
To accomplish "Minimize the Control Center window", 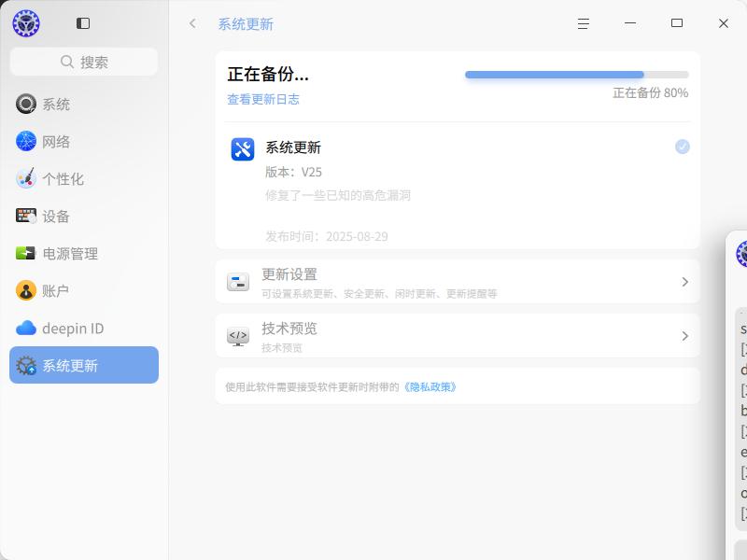I will click(629, 22).
